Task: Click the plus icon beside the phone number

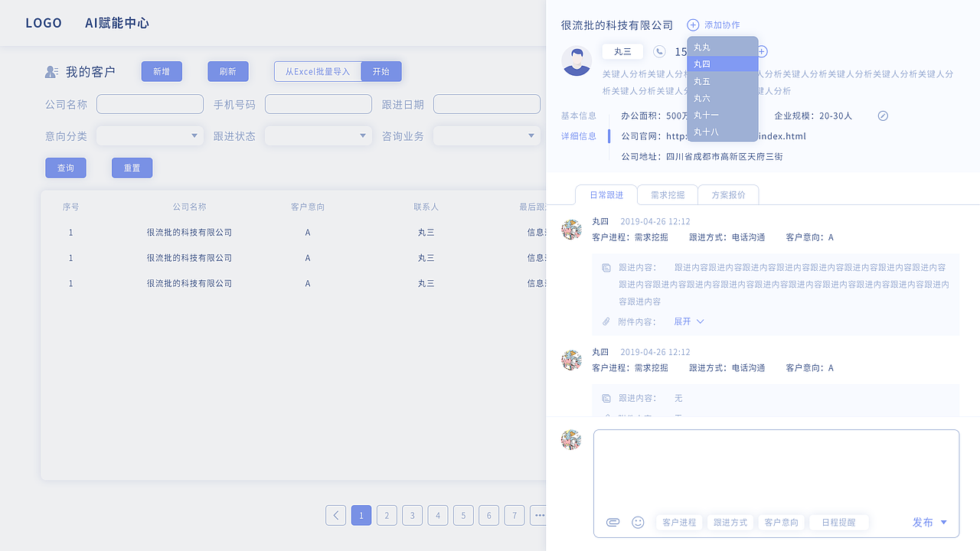Action: [761, 51]
